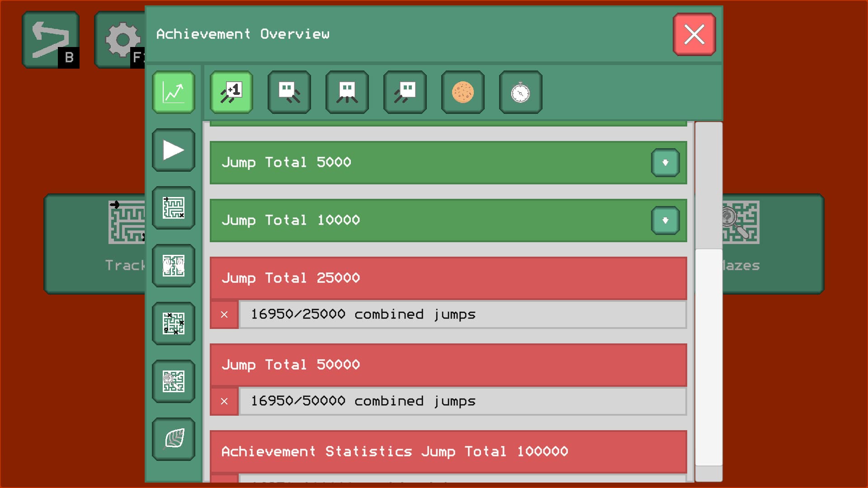Select the Achievement Statistics Jump Total 100000 row
Viewport: 868px width, 488px height.
tap(448, 451)
